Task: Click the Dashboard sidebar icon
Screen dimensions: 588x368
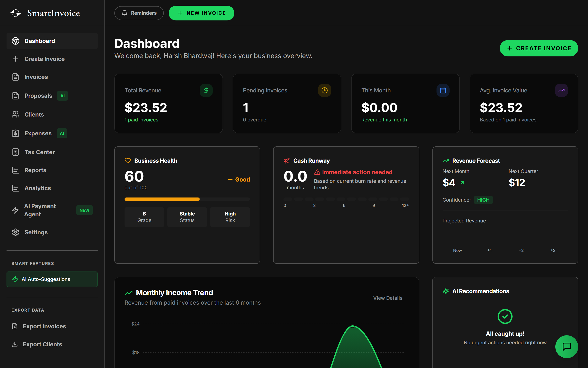Action: tap(16, 41)
